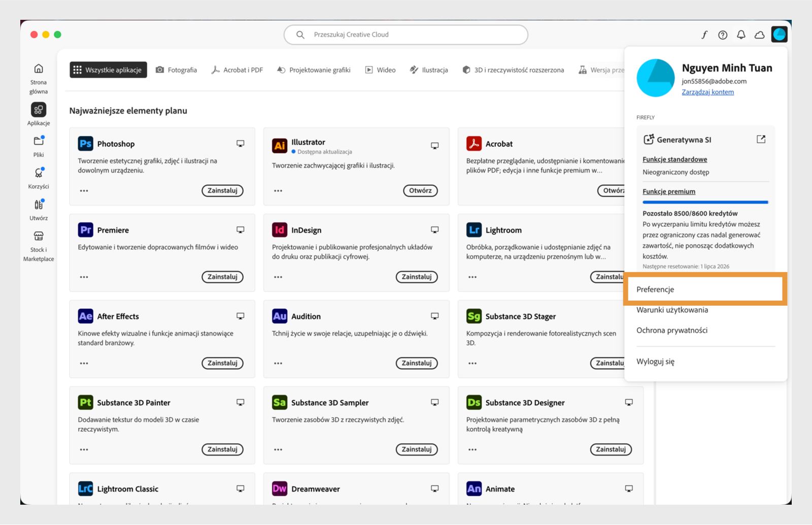Install Photoshop with Zainstaluj button

(222, 191)
